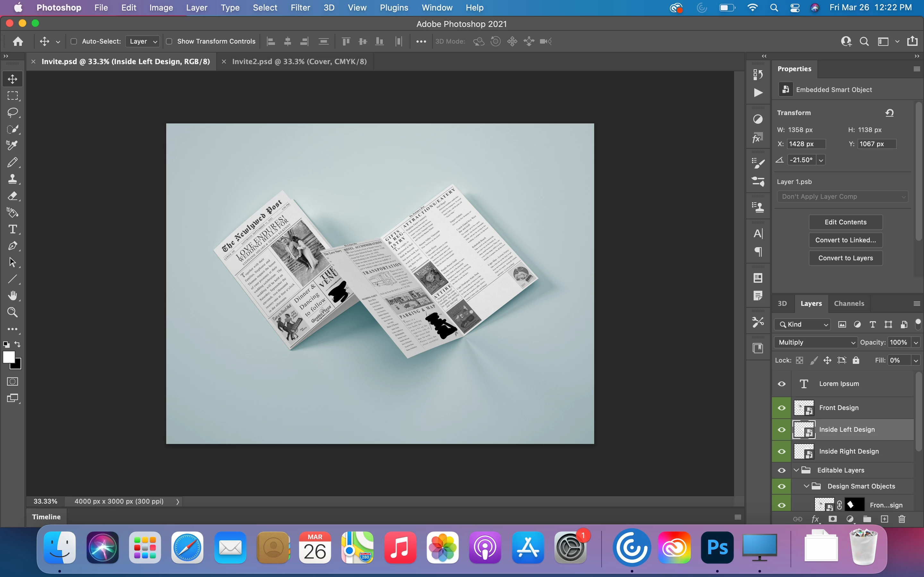Click the foreground color swatch

pos(8,357)
